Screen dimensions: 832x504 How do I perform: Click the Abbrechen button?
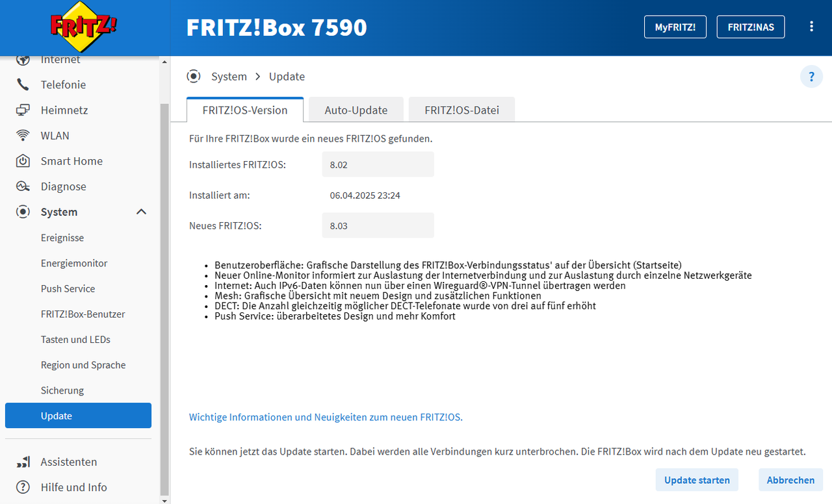[x=790, y=480]
